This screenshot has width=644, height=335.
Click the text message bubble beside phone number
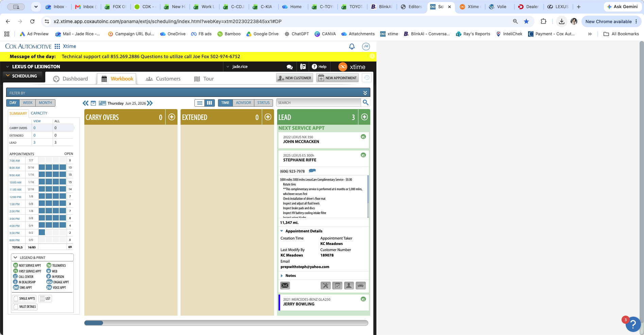coord(312,171)
